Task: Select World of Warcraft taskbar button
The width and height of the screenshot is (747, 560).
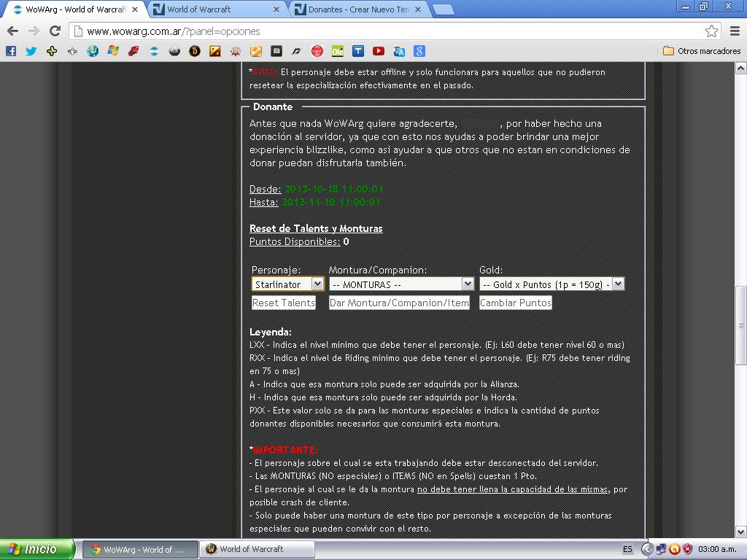Action: [257, 550]
